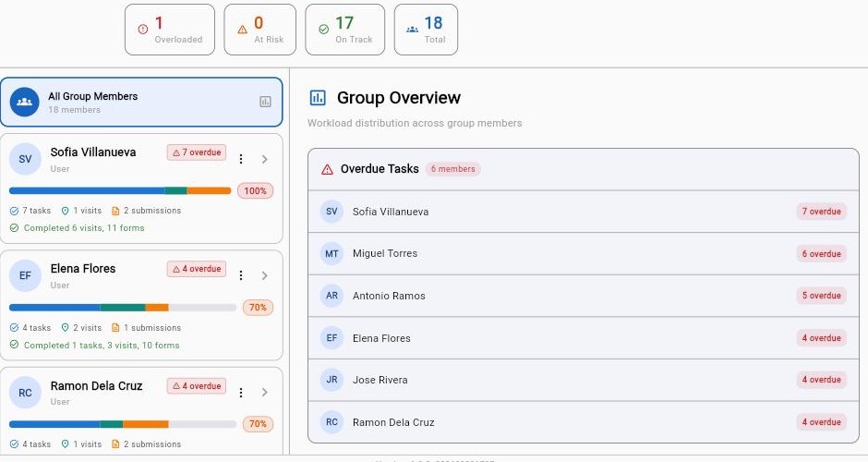Click Sofia Villanueva's '7 tasks' label
This screenshot has width=868, height=462.
point(37,211)
